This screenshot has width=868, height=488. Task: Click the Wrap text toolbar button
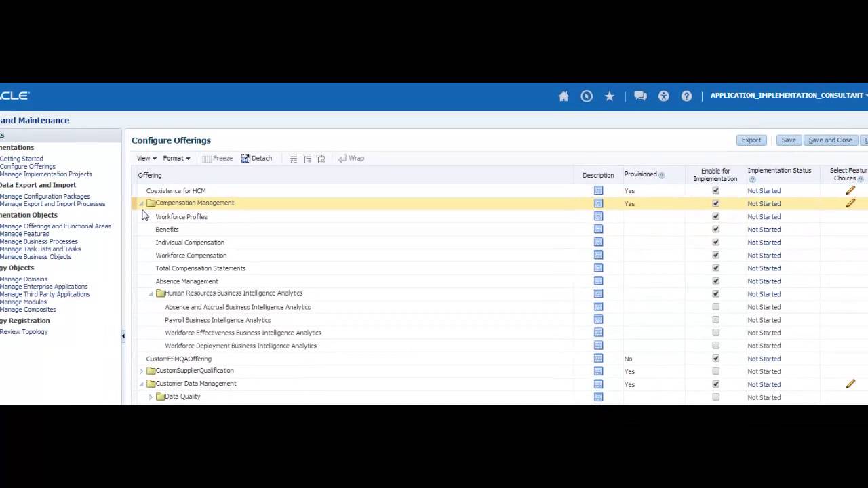point(351,158)
